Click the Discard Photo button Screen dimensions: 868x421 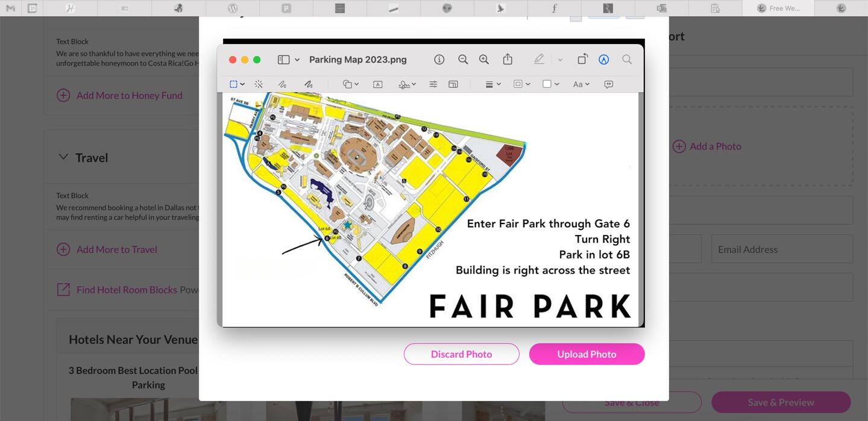[x=462, y=354]
